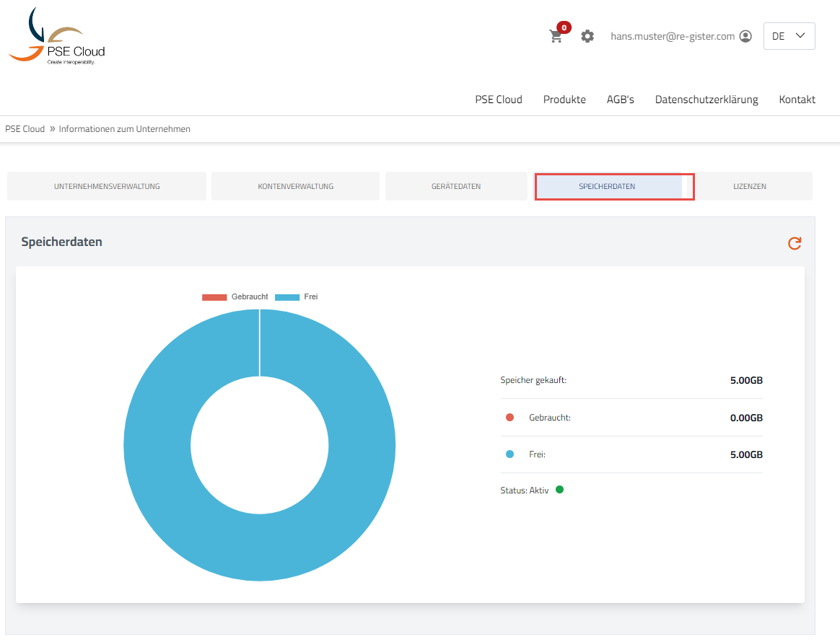Select the Lizenzen tab
The height and width of the screenshot is (642, 840).
749,186
